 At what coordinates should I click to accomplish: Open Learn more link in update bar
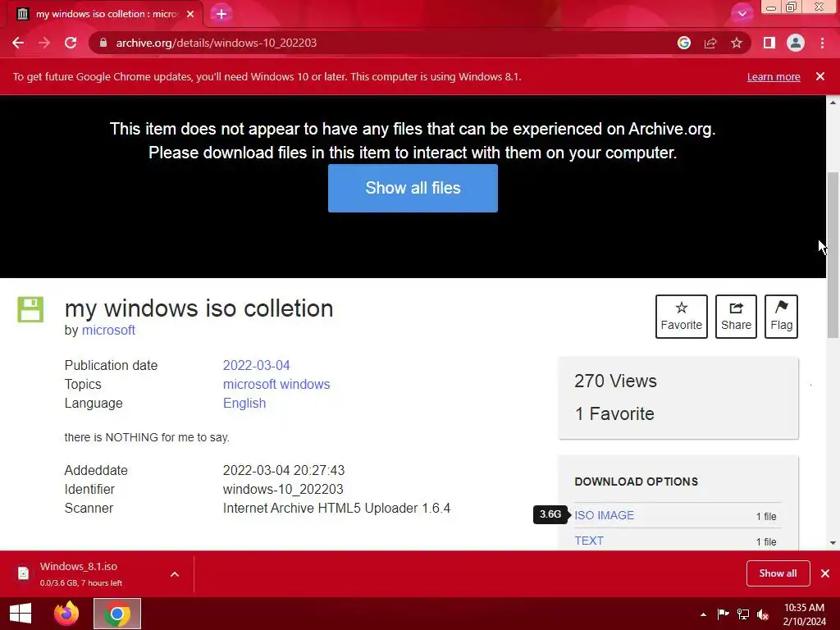pyautogui.click(x=774, y=77)
